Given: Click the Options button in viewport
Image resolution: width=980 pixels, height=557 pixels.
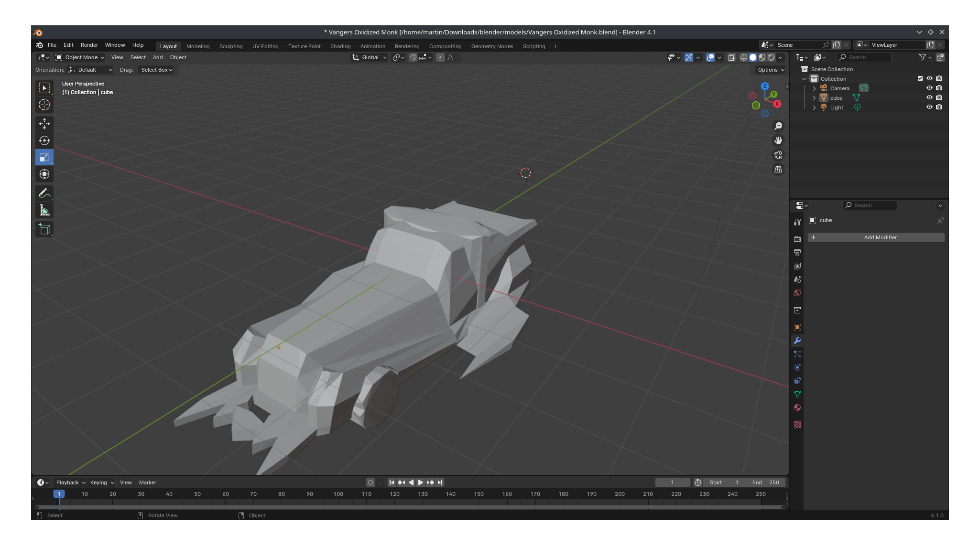Looking at the screenshot, I should tap(770, 70).
